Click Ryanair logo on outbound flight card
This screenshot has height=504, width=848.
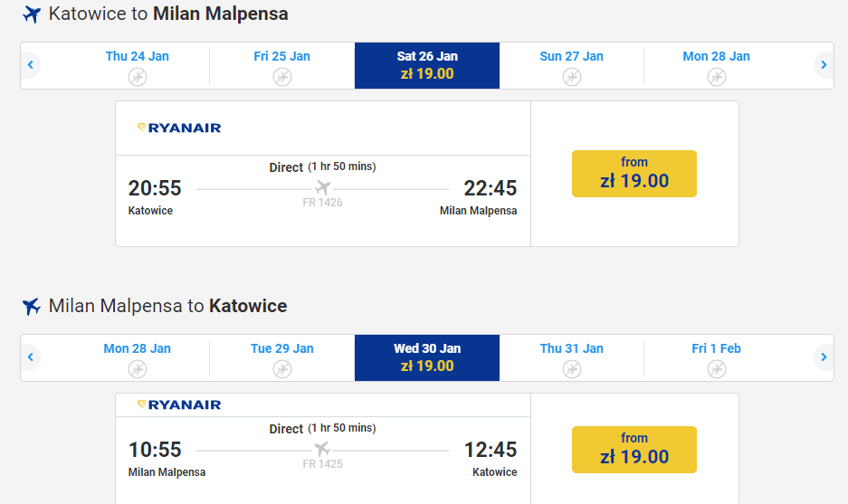click(179, 128)
